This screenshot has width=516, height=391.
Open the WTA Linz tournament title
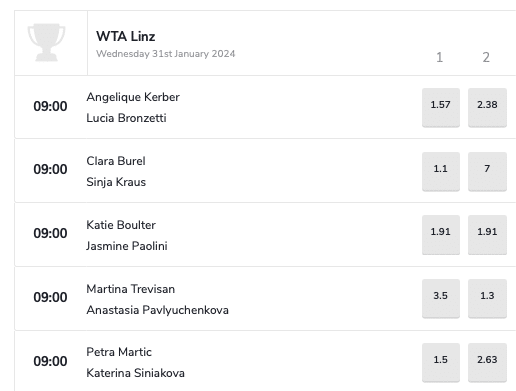pyautogui.click(x=126, y=36)
